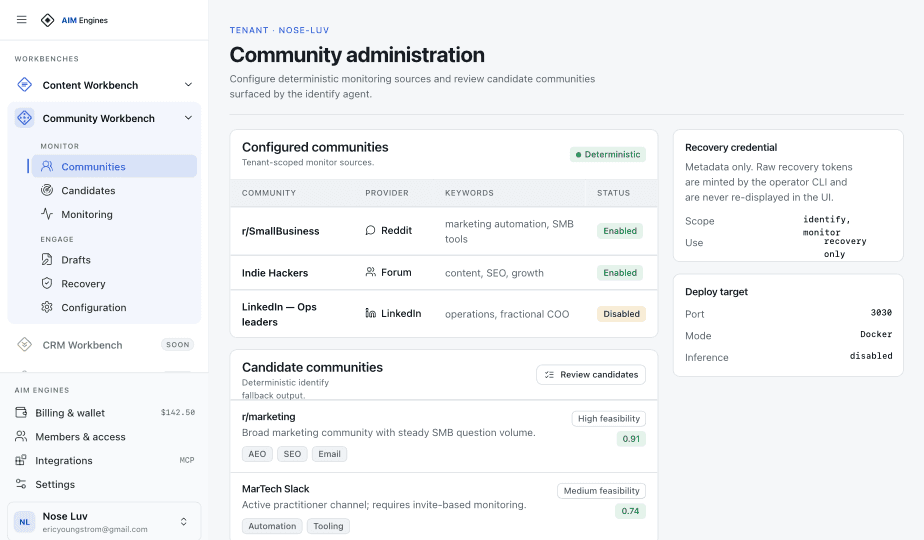
Task: Go to Monitoring page
Action: [114, 214]
